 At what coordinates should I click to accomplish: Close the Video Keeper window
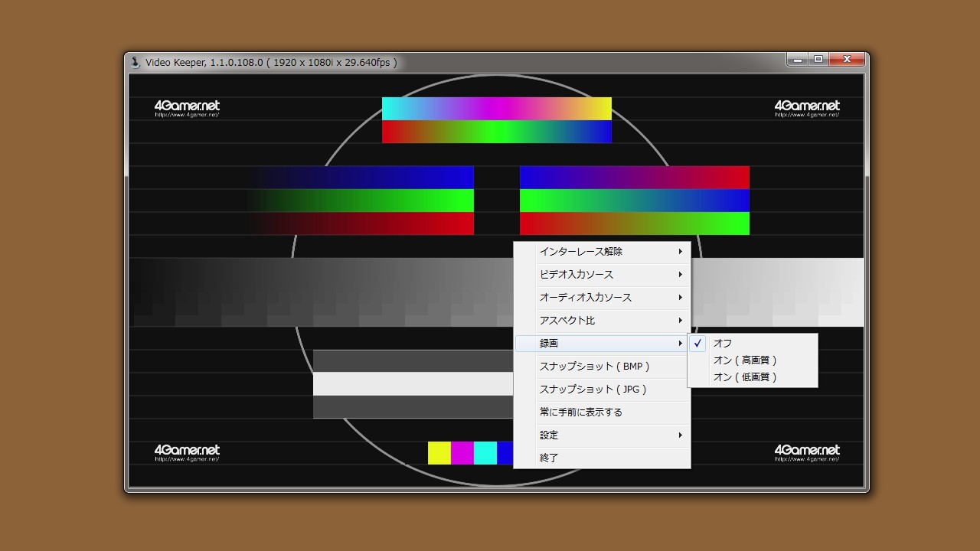click(x=848, y=60)
